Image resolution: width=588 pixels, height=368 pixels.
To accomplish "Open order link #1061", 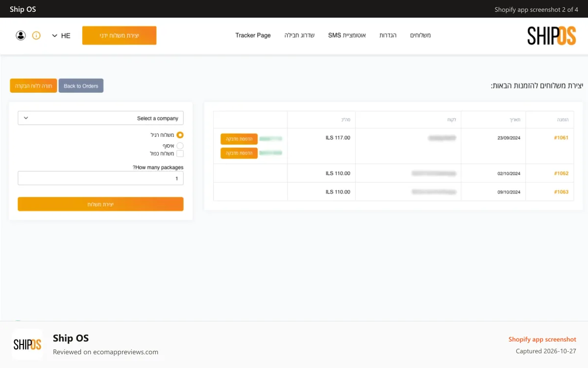I will 561,138.
